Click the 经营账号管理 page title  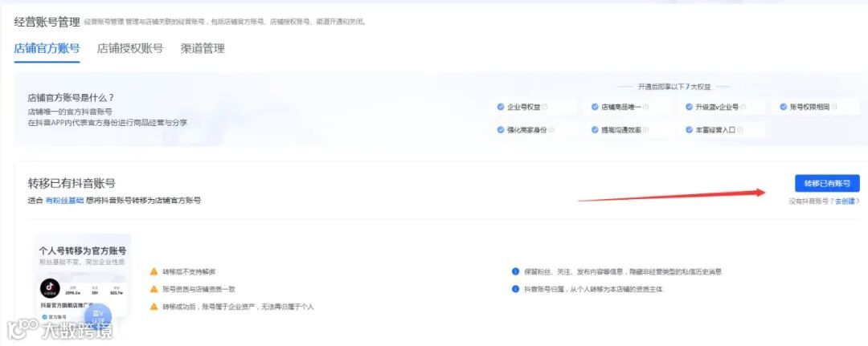47,22
